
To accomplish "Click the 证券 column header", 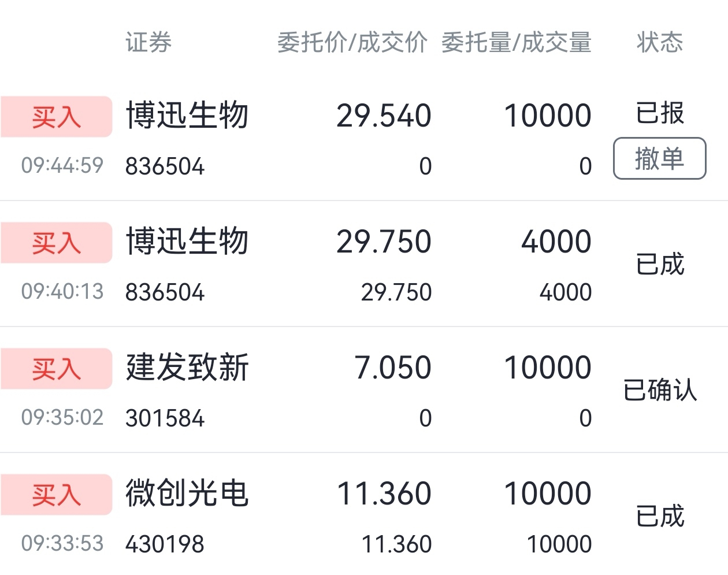I will click(x=148, y=43).
